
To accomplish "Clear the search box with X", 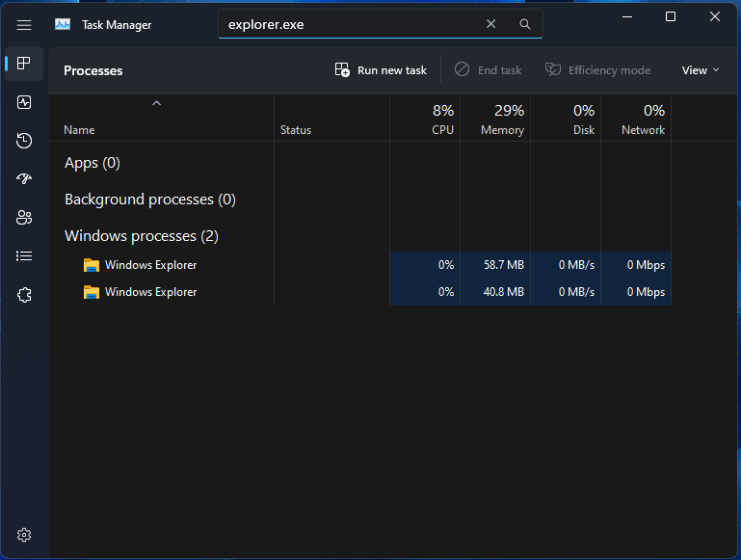I will click(491, 24).
